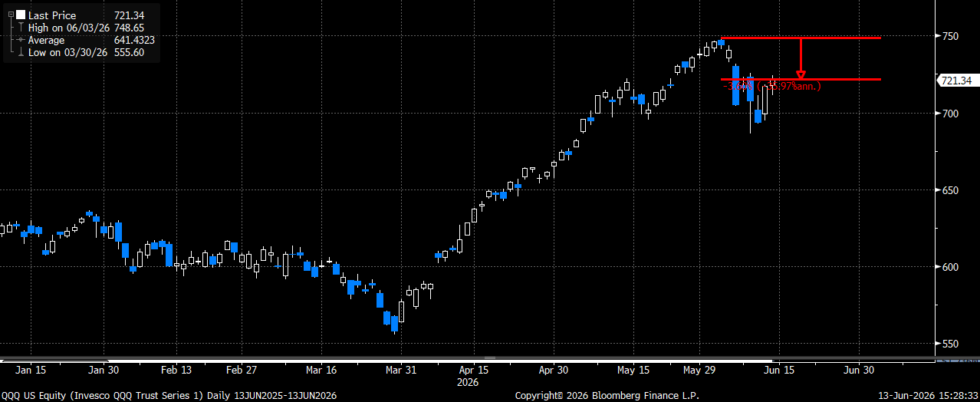
Task: Click the Average line marker icon
Action: [21, 40]
